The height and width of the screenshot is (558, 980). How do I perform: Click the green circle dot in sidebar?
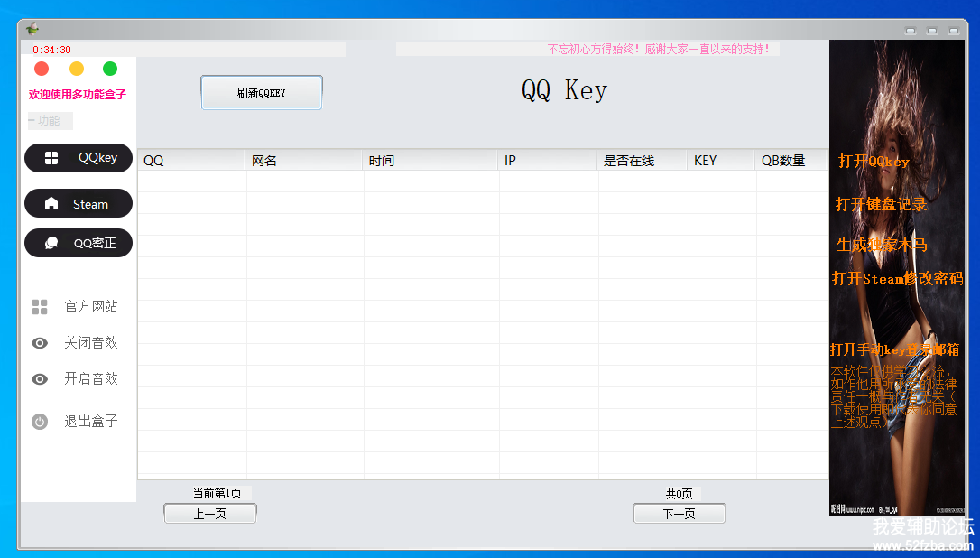point(110,69)
